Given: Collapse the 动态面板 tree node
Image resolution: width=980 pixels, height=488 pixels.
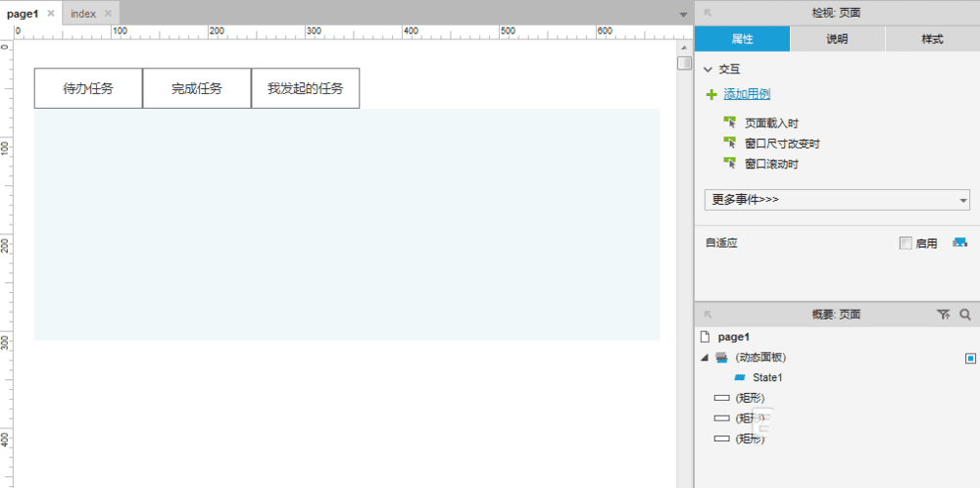Looking at the screenshot, I should (705, 358).
